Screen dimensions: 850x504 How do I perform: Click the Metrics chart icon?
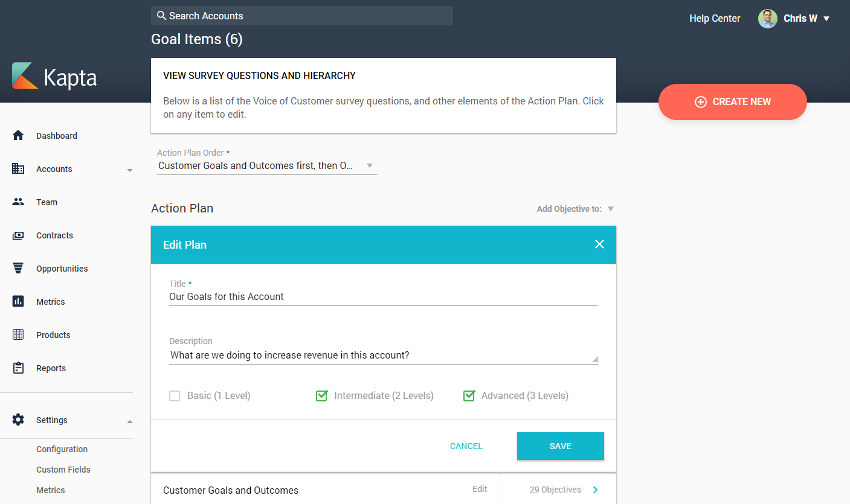tap(18, 301)
